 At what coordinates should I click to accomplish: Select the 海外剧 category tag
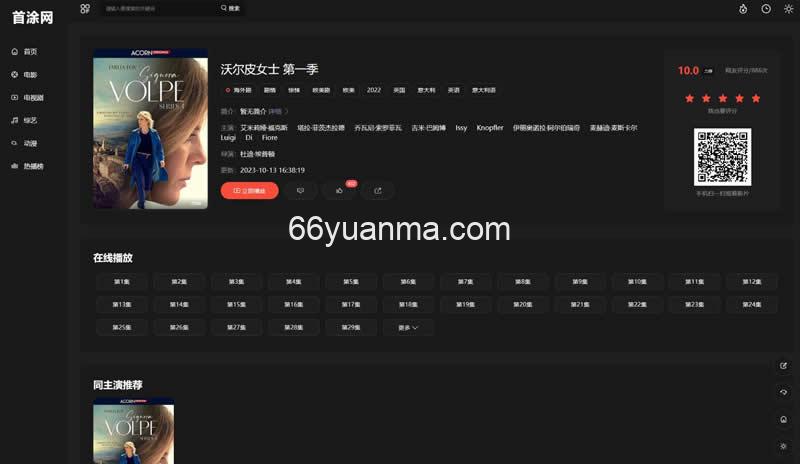pos(238,90)
